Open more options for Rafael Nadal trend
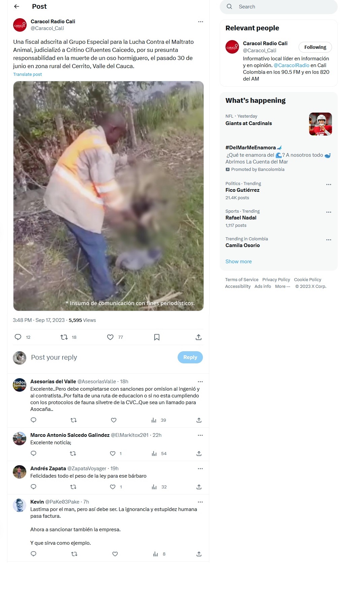Image resolution: width=364 pixels, height=601 pixels. (329, 212)
